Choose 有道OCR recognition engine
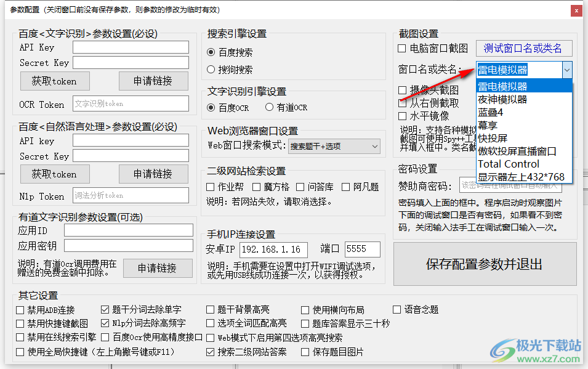This screenshot has height=369, width=588. tap(269, 107)
